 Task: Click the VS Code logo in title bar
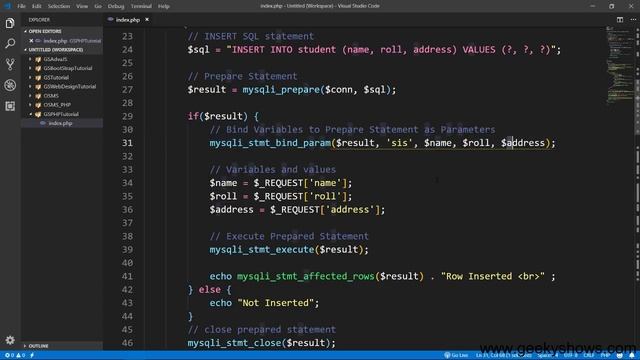[7, 6]
